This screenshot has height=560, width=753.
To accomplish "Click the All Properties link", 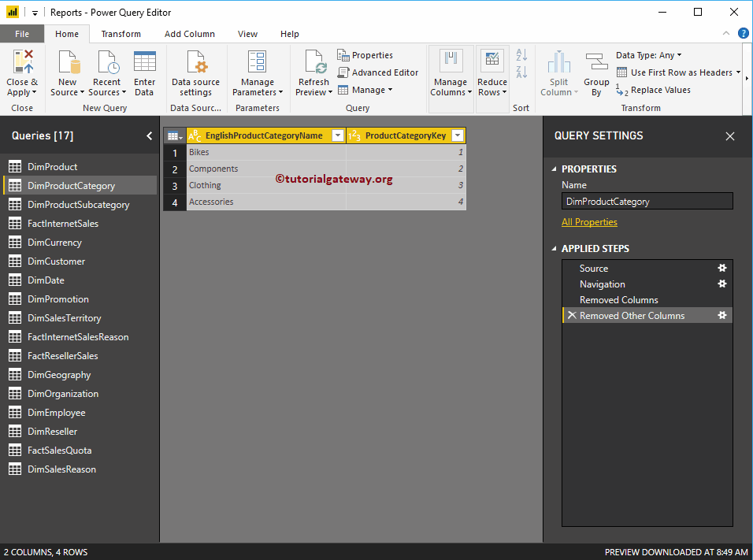I will 589,222.
